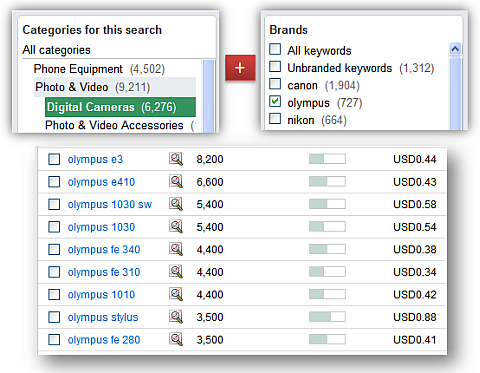Click the competition bar for olympus e3
Viewport: 480px width, 373px height.
coord(327,159)
